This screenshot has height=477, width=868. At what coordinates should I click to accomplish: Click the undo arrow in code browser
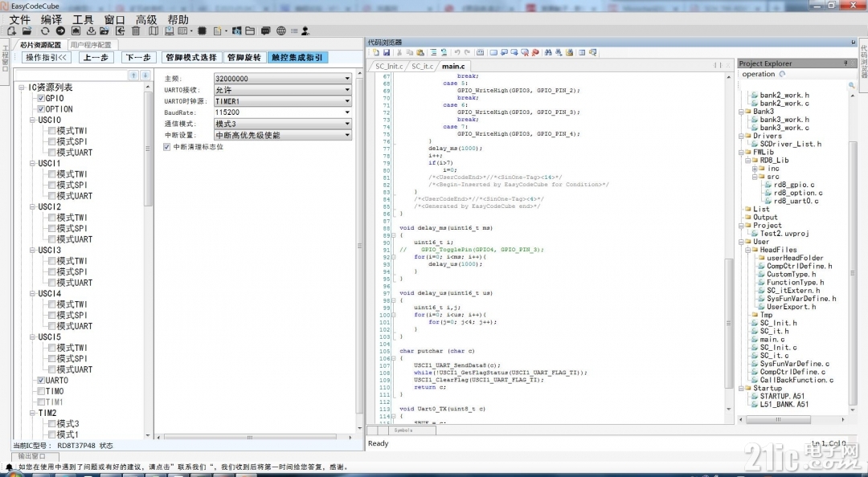pos(457,52)
